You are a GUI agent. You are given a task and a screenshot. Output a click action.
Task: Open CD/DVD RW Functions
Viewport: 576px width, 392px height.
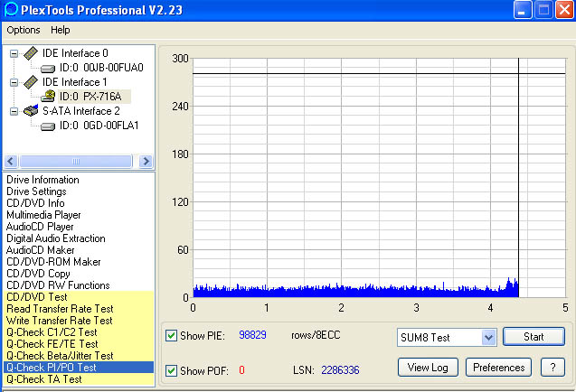(58, 285)
